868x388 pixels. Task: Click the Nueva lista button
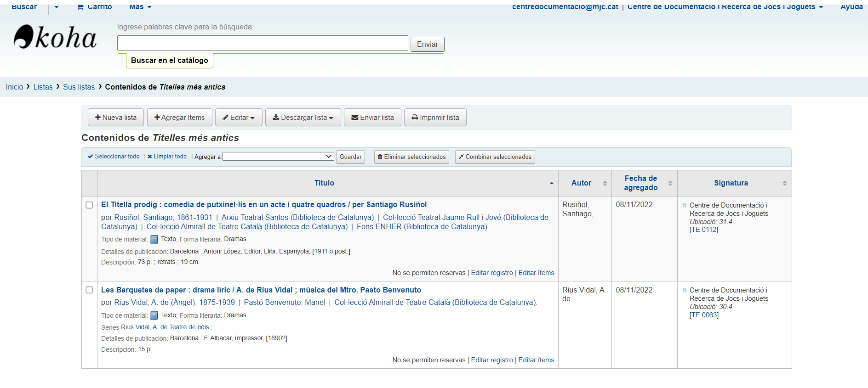[116, 118]
